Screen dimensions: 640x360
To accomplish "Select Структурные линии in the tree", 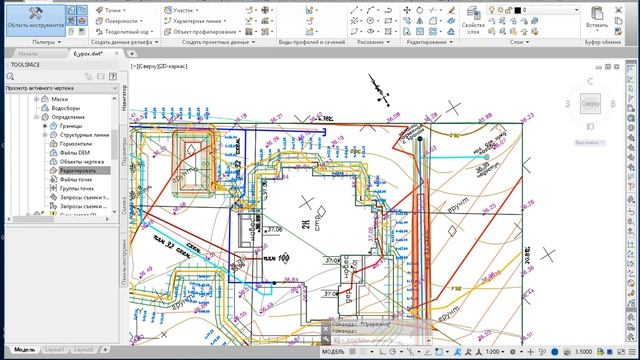I will [x=84, y=135].
